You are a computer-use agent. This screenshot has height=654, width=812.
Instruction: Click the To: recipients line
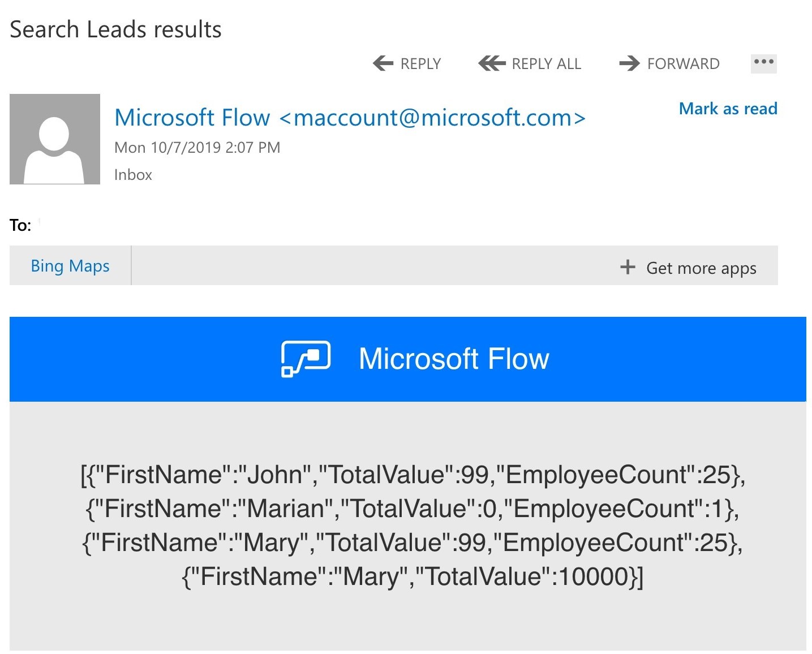pyautogui.click(x=20, y=226)
